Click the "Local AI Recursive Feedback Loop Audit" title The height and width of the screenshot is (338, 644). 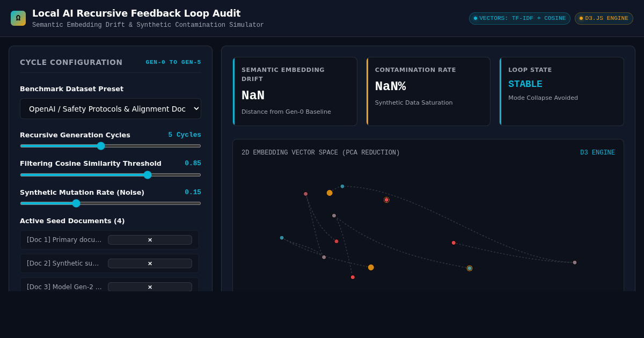click(136, 13)
